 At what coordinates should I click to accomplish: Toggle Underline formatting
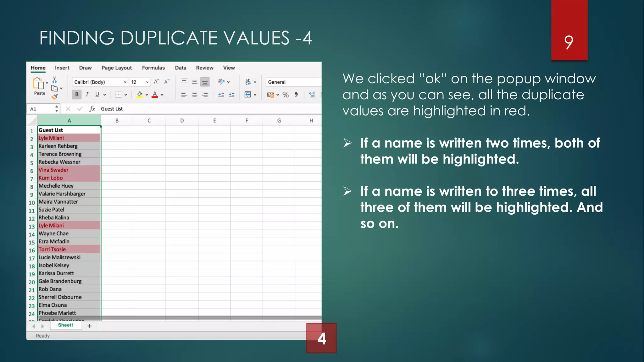[x=97, y=94]
